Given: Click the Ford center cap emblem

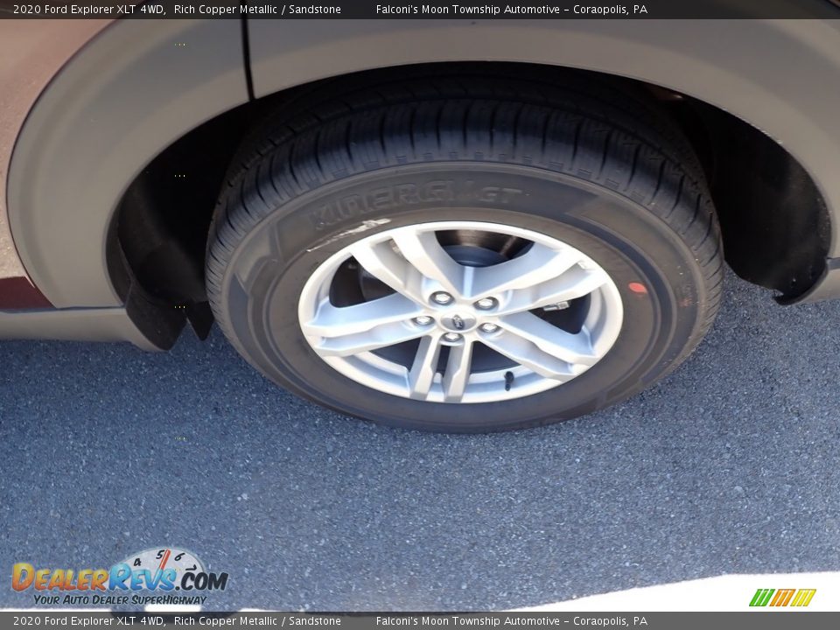Looking at the screenshot, I should pyautogui.click(x=457, y=321).
